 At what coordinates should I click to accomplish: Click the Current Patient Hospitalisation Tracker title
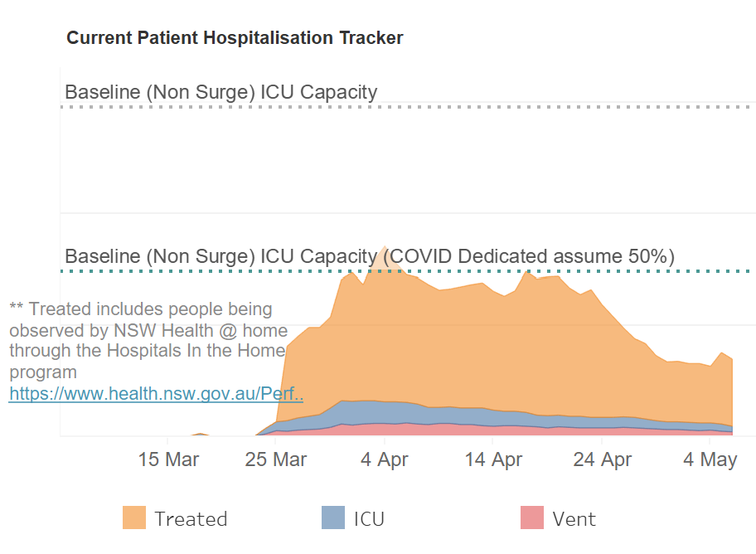[235, 37]
